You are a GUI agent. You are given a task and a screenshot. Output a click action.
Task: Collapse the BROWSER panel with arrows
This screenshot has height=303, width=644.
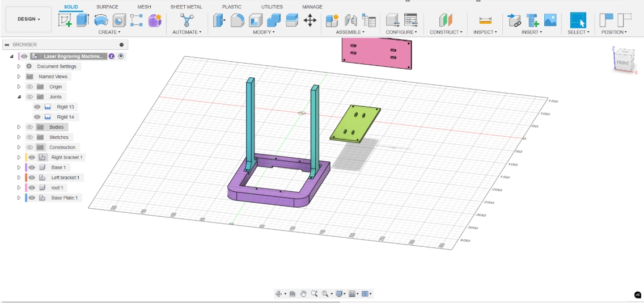(7, 45)
